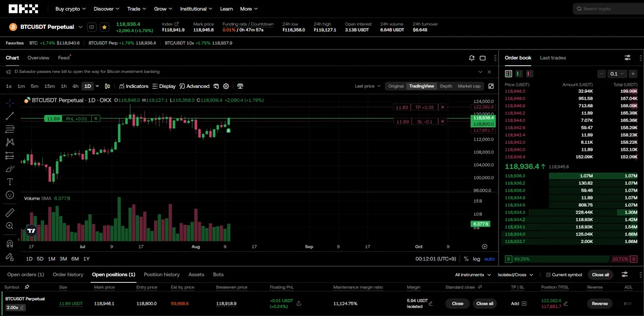The width and height of the screenshot is (644, 316).
Task: Toggle percent scale on chart
Action: 466,259
